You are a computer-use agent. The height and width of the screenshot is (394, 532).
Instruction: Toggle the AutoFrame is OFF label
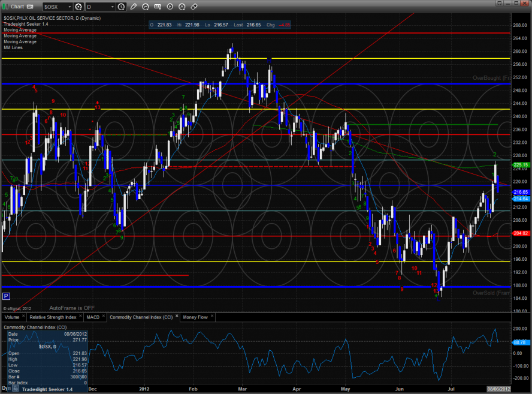(x=72, y=307)
